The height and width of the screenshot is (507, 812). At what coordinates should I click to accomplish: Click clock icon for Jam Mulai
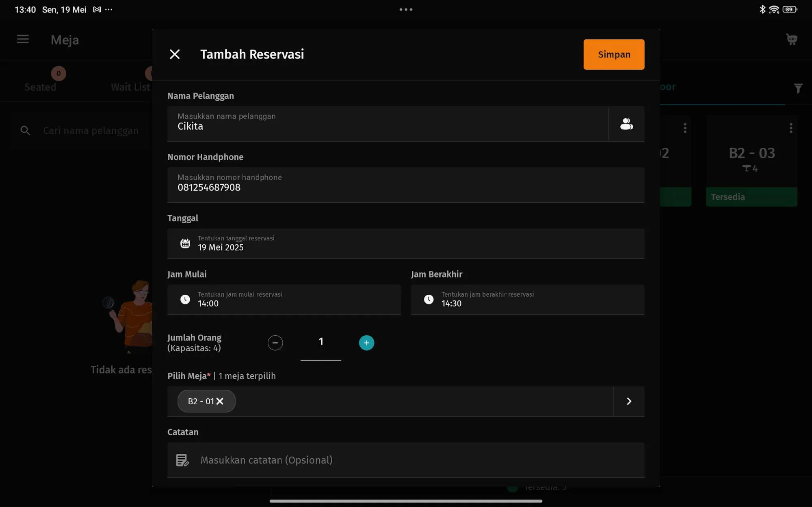(x=185, y=299)
